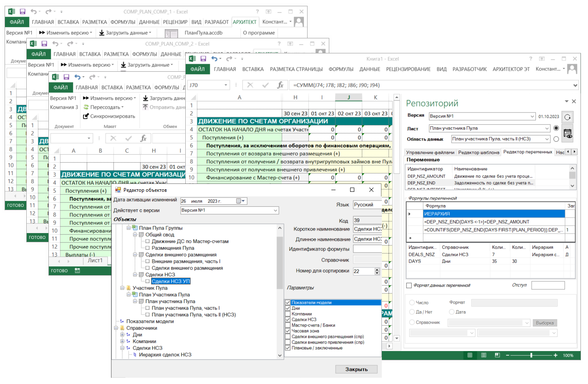Click the macro record icon beside ГОТОВО in the third window

77,271
